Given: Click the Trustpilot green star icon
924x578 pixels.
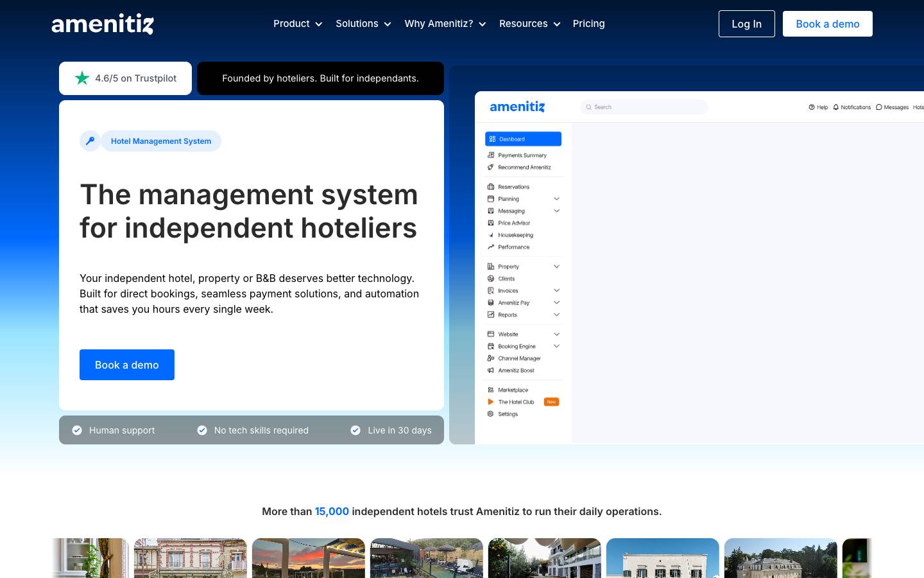Looking at the screenshot, I should pyautogui.click(x=82, y=78).
